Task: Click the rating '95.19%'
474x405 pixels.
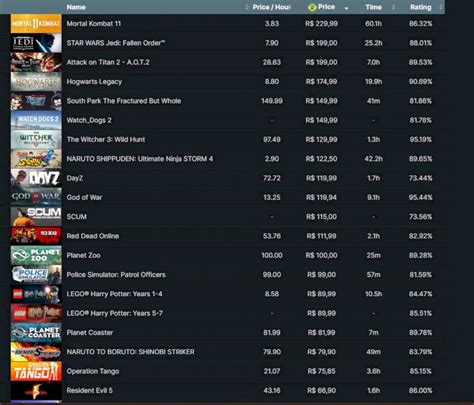Action: [x=421, y=140]
